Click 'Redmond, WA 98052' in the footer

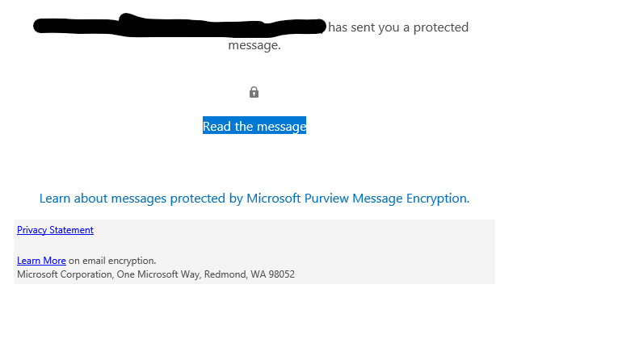pyautogui.click(x=250, y=274)
